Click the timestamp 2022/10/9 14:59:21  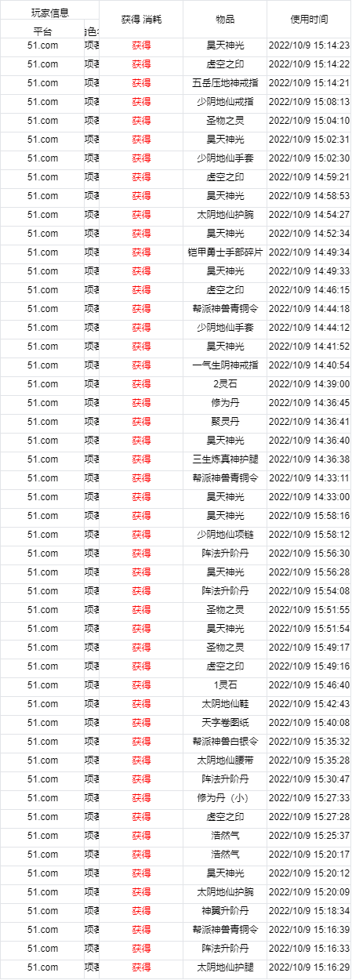tap(309, 177)
